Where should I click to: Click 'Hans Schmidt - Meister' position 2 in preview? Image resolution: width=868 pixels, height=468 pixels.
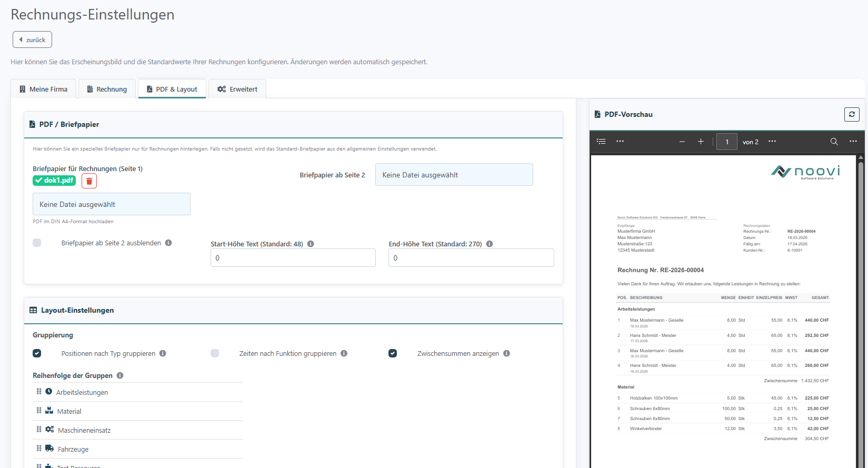tap(653, 335)
